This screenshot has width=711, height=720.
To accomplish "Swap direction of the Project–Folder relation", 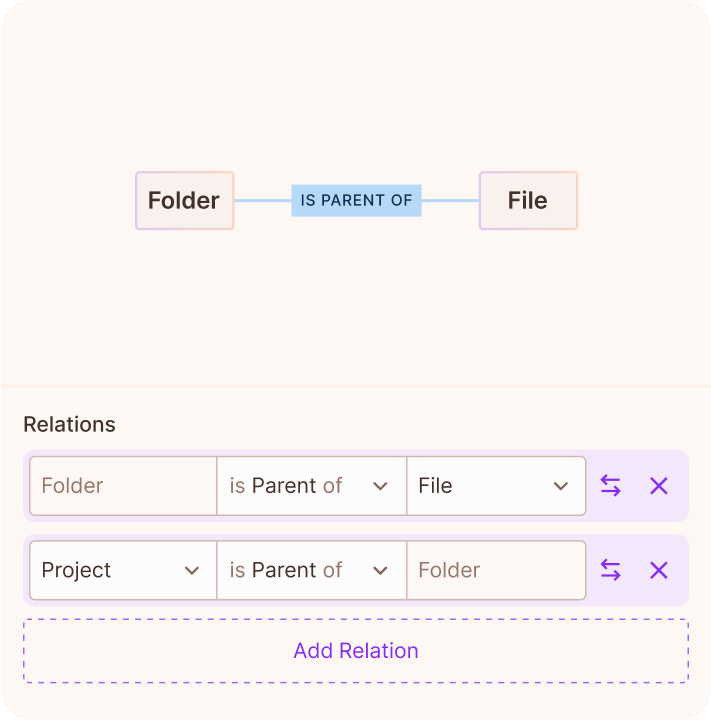I will [610, 570].
